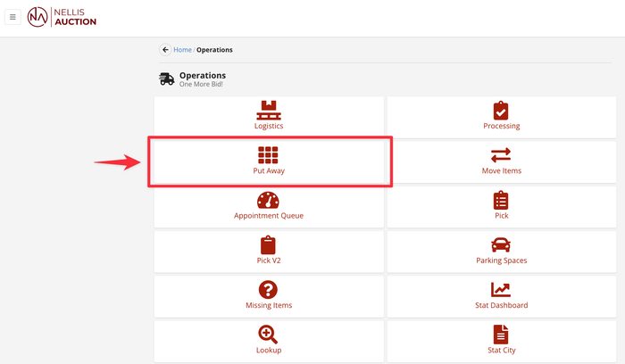Click the Operations truck icon
Screen dimensions: 625x364
tap(167, 79)
